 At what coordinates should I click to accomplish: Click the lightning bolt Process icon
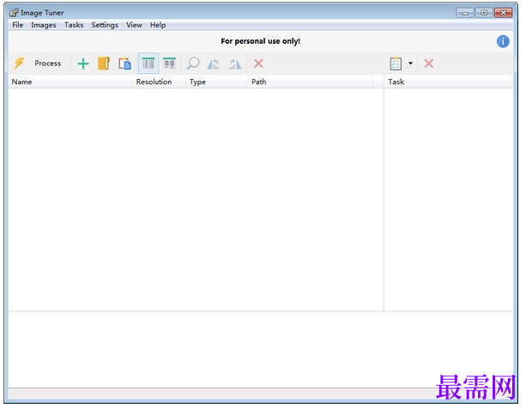coord(20,64)
